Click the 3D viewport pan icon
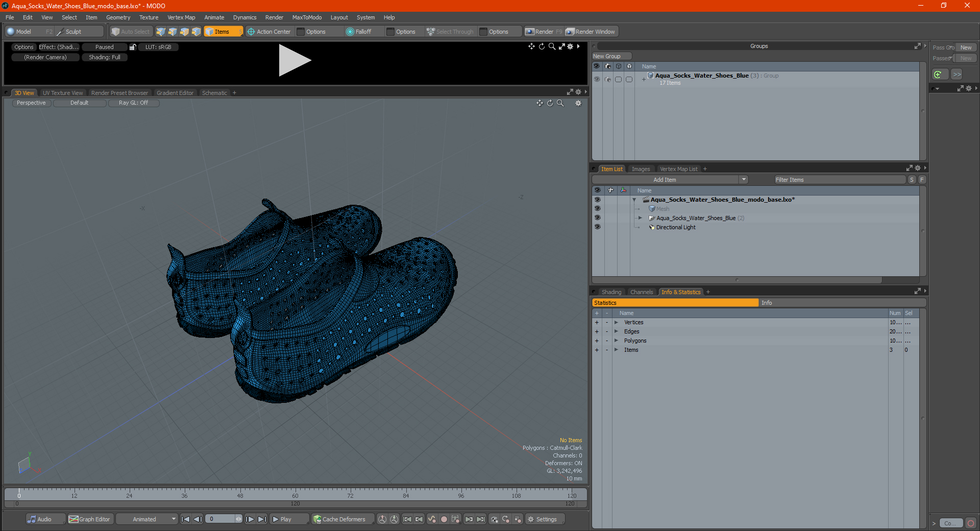 [x=540, y=103]
